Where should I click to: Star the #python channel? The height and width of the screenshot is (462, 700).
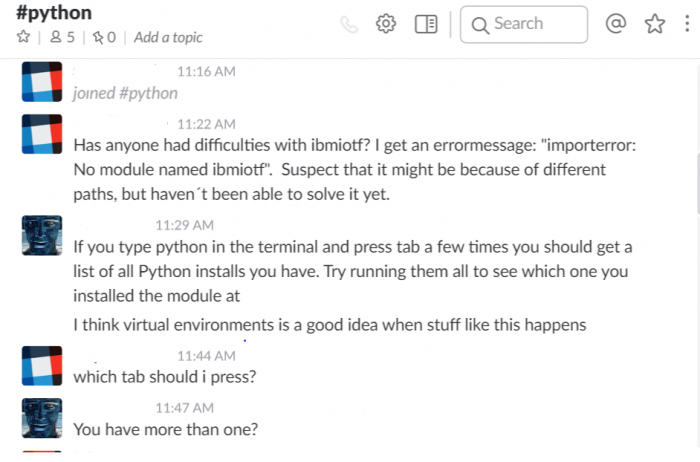[23, 37]
